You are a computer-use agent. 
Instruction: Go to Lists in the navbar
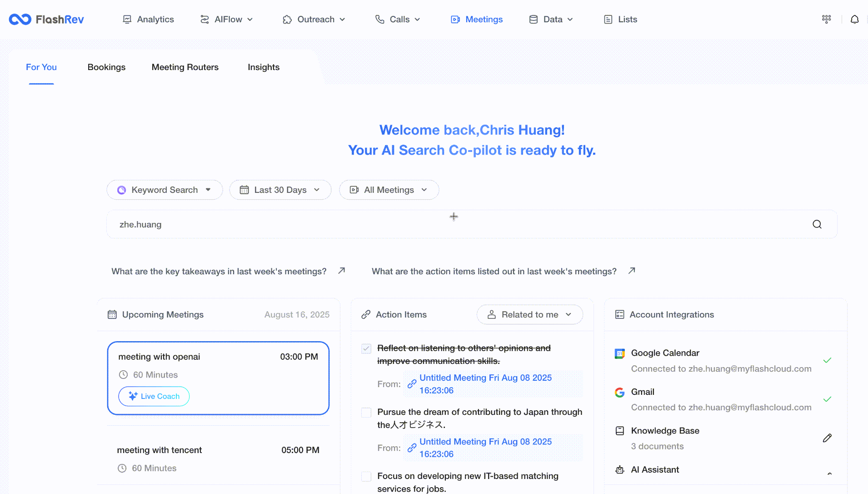(620, 19)
